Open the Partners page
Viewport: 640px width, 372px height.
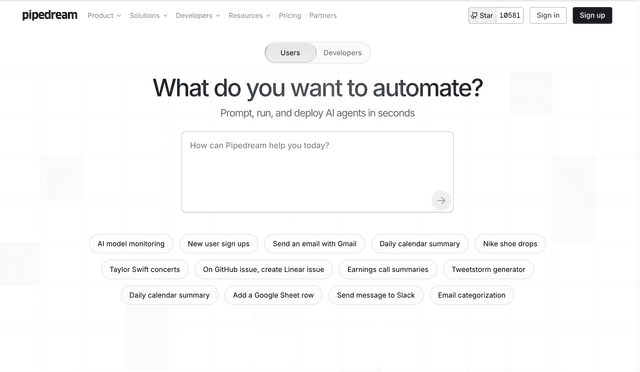[x=323, y=16]
